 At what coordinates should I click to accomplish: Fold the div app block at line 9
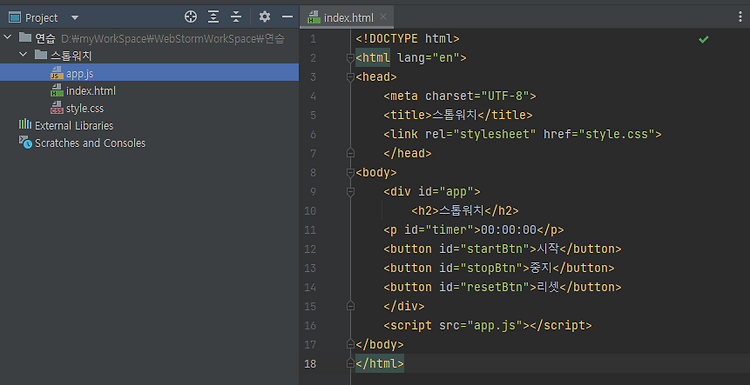[x=350, y=192]
